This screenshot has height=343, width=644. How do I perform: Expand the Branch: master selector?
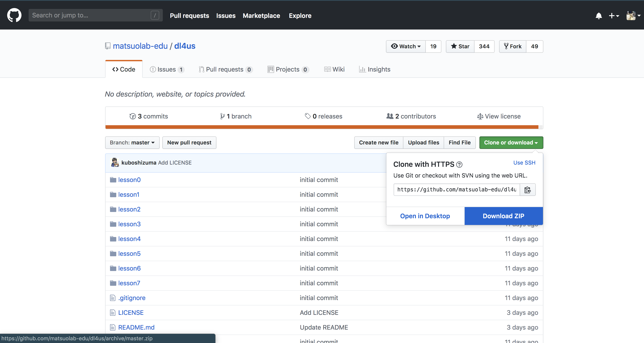pyautogui.click(x=132, y=142)
